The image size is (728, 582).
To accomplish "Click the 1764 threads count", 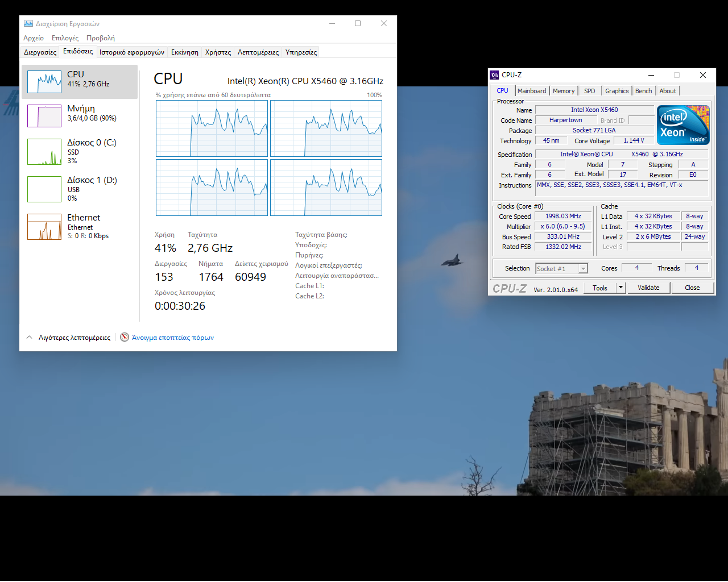I will click(x=211, y=277).
